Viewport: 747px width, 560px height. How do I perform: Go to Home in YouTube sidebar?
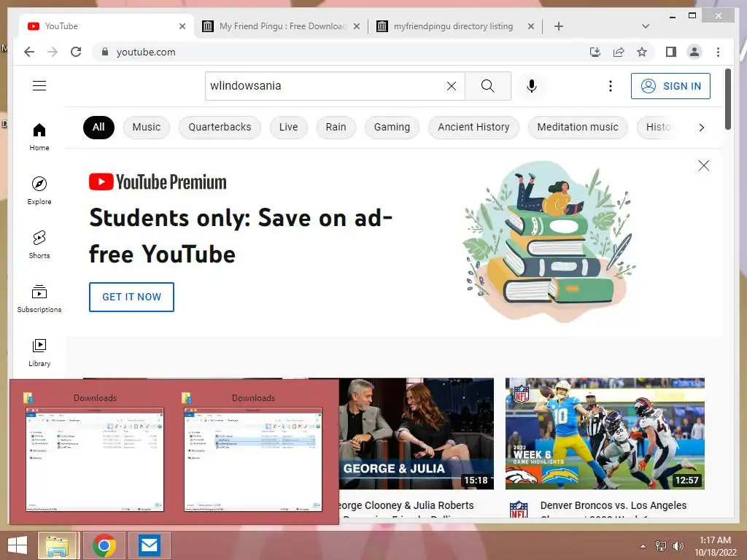(x=39, y=136)
